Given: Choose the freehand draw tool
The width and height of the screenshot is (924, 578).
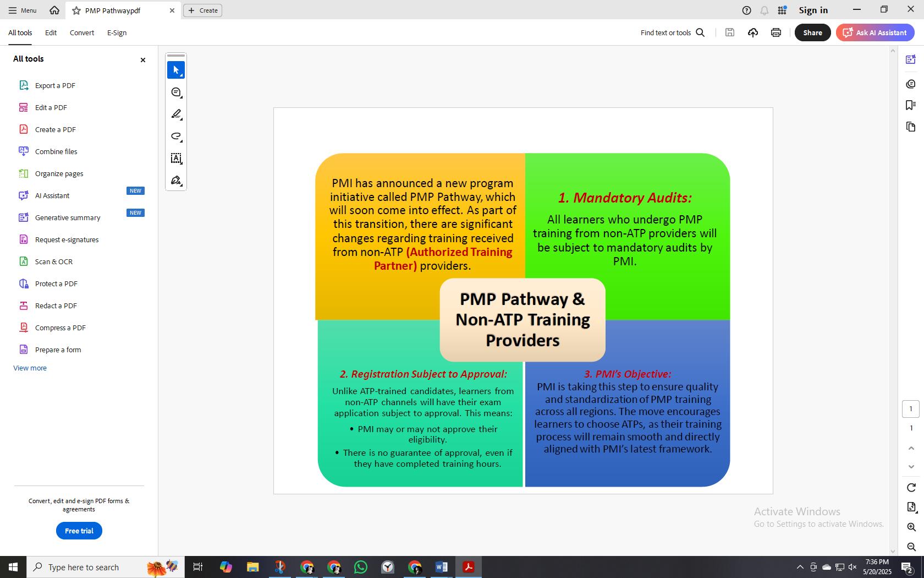Looking at the screenshot, I should [x=176, y=137].
